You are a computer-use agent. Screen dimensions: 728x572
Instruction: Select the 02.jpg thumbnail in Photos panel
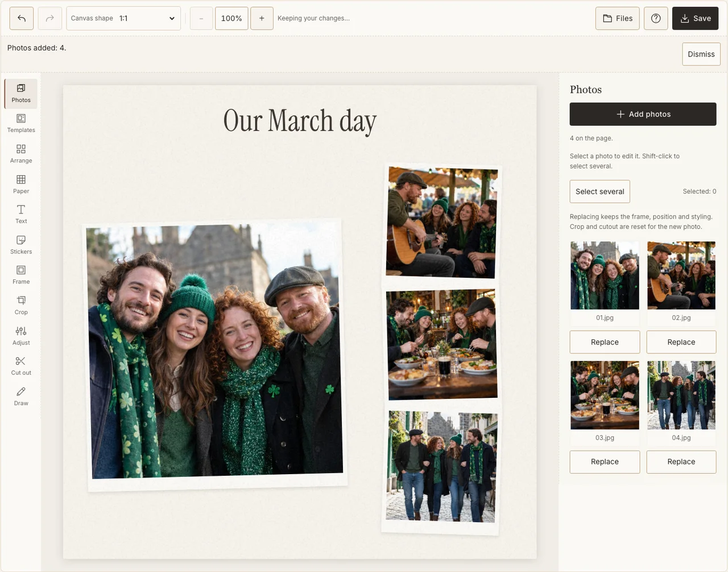click(x=681, y=275)
